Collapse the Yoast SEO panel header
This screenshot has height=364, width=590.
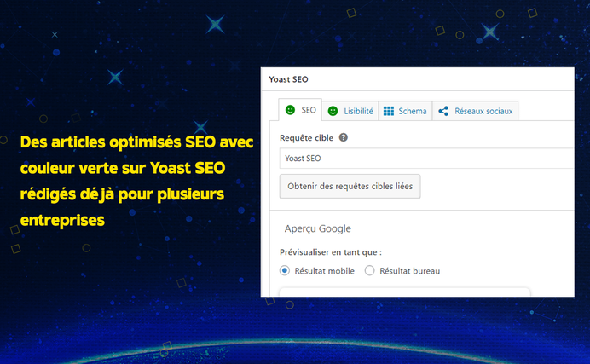[x=289, y=79]
